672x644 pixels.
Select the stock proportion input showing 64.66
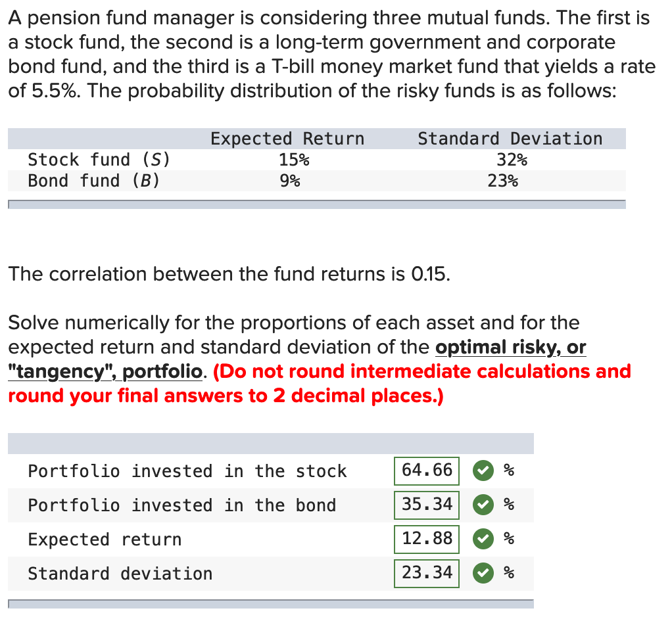(x=426, y=471)
